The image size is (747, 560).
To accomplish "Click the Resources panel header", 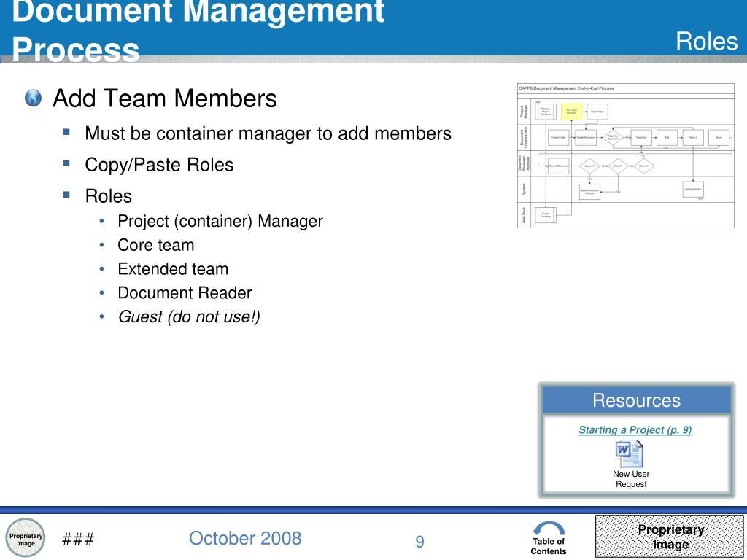I will (x=636, y=400).
